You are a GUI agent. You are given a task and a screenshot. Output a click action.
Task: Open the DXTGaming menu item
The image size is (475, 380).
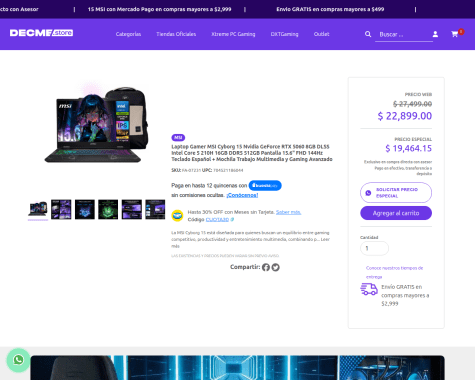[284, 34]
